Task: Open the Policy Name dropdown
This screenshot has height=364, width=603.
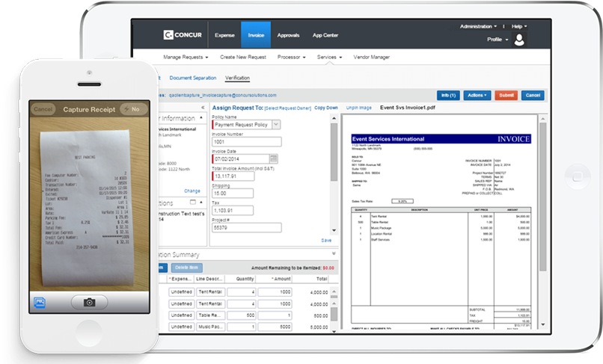Action: click(275, 125)
